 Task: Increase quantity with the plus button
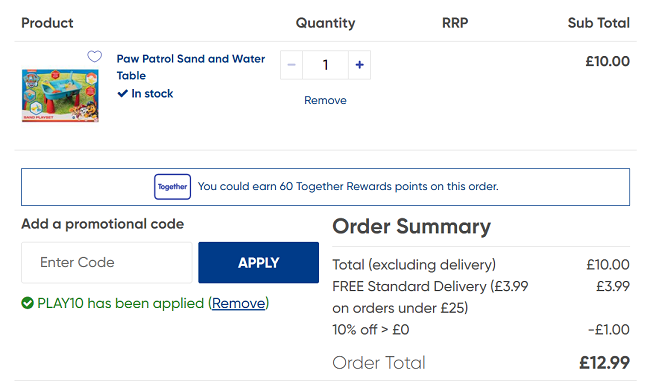(x=359, y=65)
